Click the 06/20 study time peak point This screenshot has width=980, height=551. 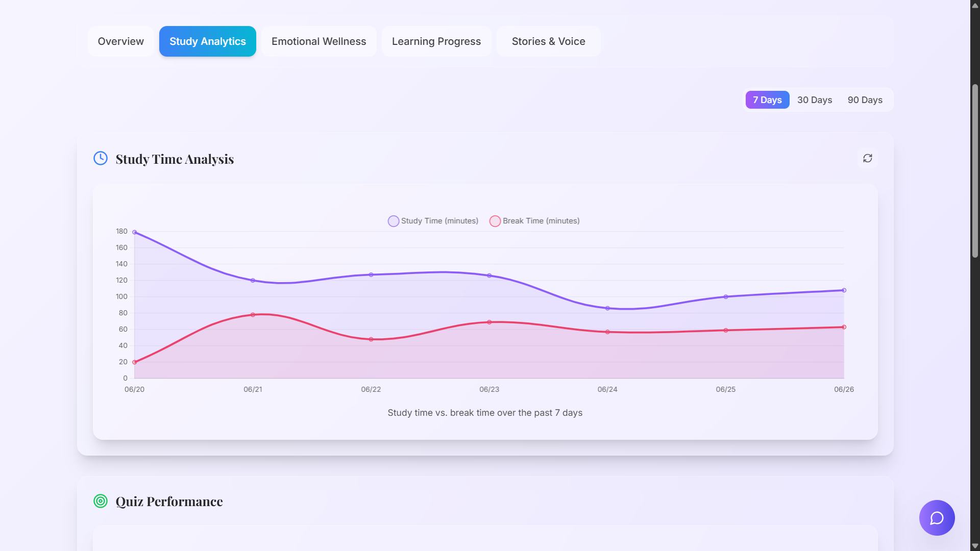(x=135, y=231)
